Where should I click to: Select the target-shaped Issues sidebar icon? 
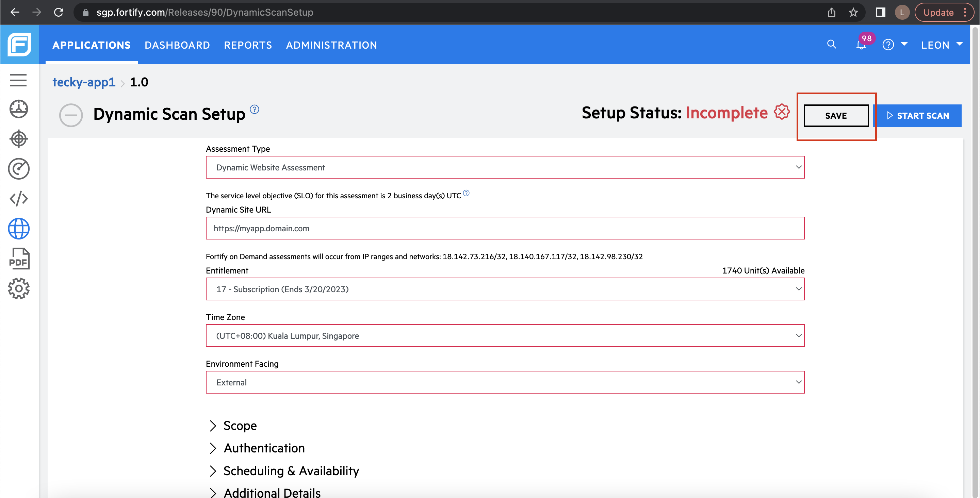click(18, 138)
